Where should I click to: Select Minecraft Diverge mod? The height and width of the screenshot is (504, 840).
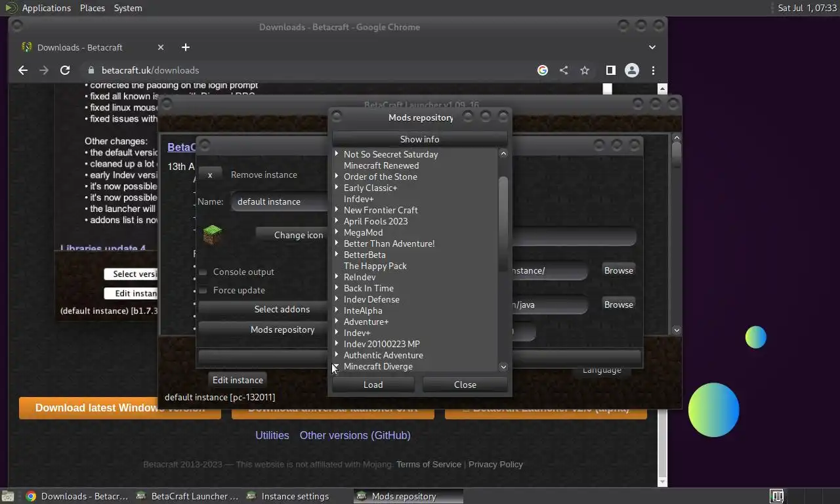tap(378, 366)
